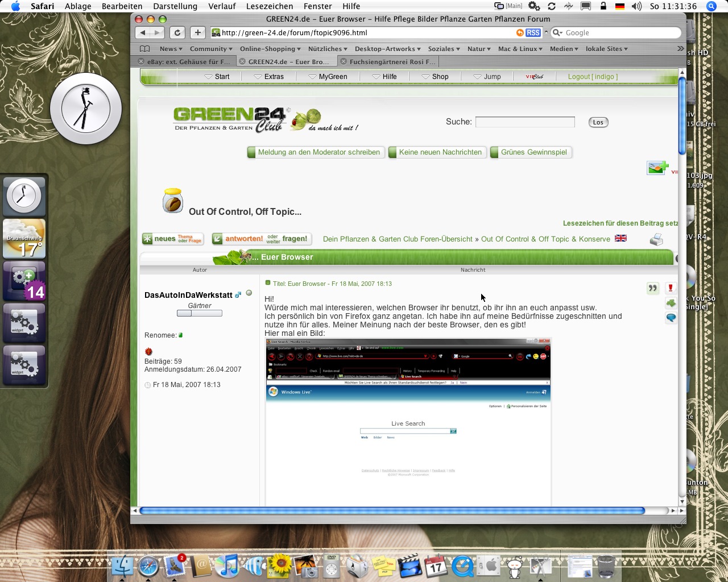
Task: Report post with red exclamation icon
Action: pyautogui.click(x=671, y=288)
